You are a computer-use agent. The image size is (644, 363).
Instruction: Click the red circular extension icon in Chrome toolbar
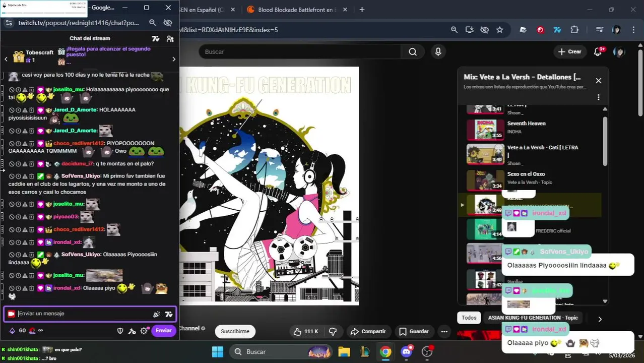pyautogui.click(x=540, y=30)
